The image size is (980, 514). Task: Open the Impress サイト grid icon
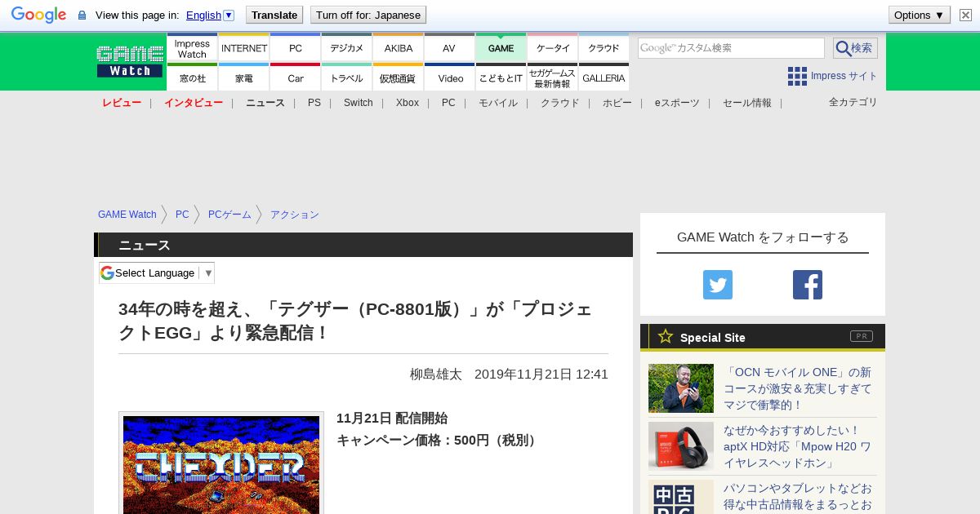(797, 76)
